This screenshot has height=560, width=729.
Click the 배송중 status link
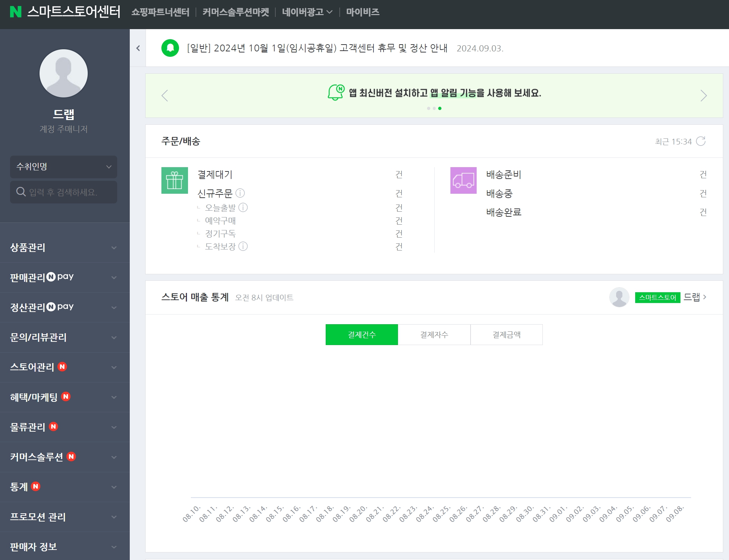[x=499, y=193]
